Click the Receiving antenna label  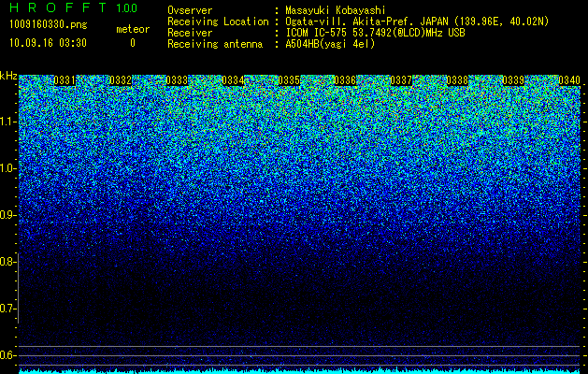[215, 44]
